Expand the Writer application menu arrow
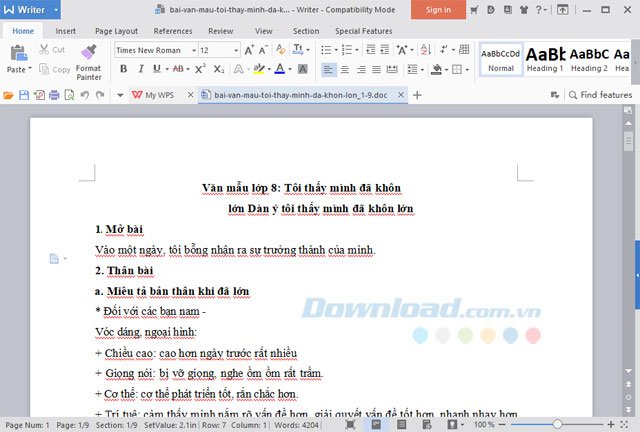Viewport: 640px width, 432px height. click(56, 9)
